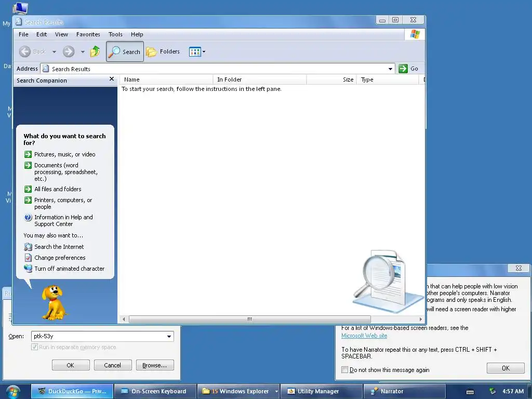Screen dimensions: 532x399
Task: Open the Address bar dropdown
Action: tap(390, 69)
